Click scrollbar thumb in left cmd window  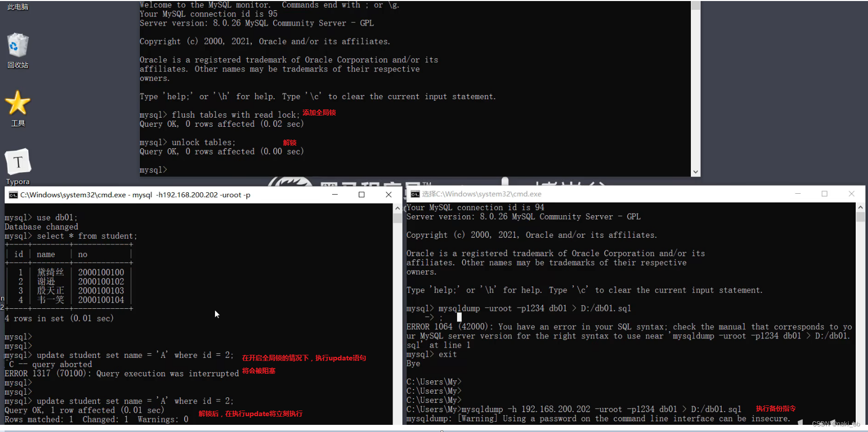point(398,218)
